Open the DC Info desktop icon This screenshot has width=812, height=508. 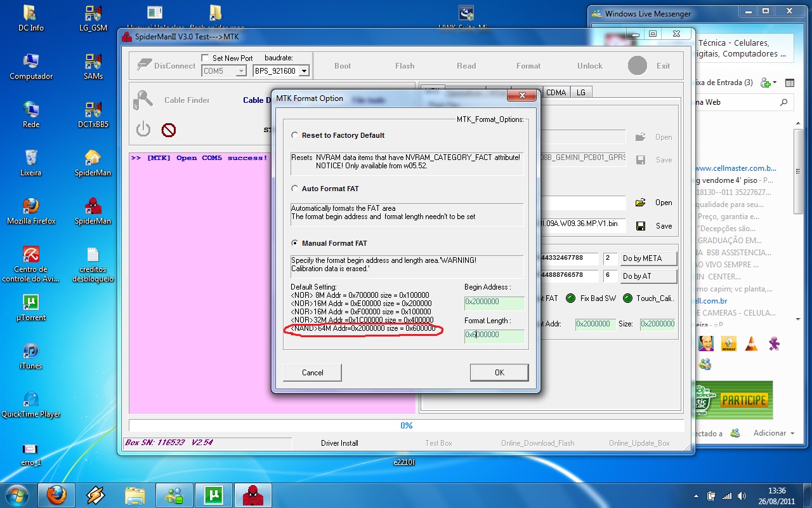(x=31, y=19)
